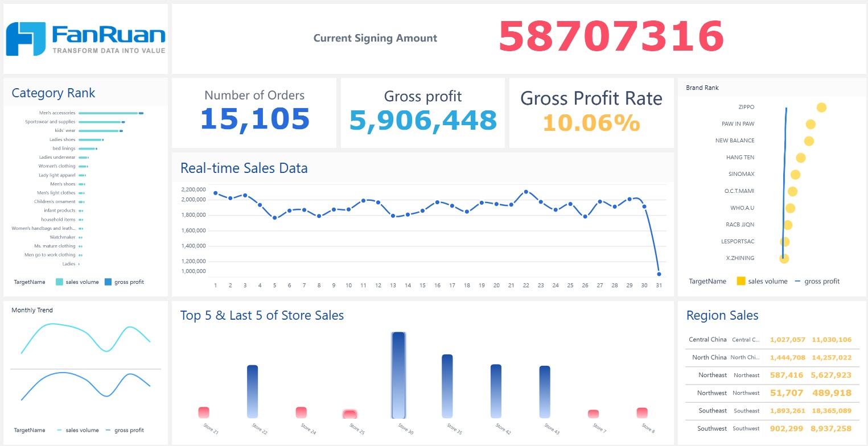Open the Central China row in Region Sales
This screenshot has height=446, width=868.
click(x=770, y=340)
